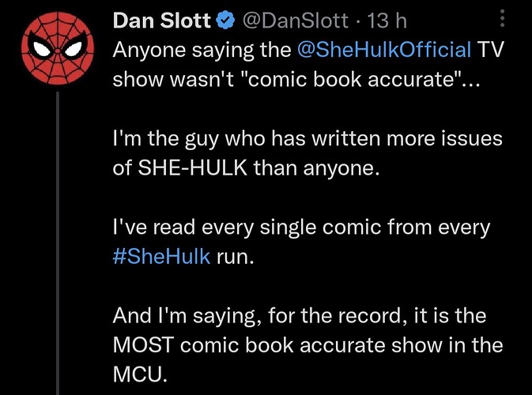This screenshot has width=532, height=395.
Task: Click the gray thread connector line
Action: 58,243
